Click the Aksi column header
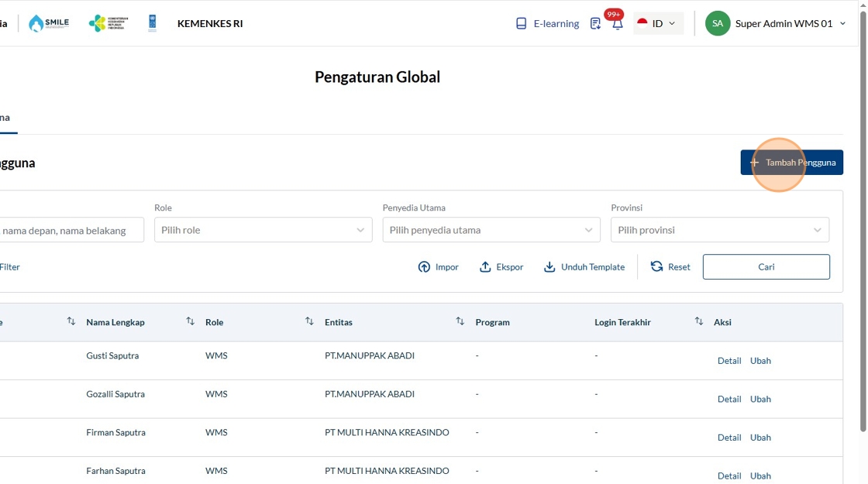Viewport: 868px width, 484px height. [722, 322]
